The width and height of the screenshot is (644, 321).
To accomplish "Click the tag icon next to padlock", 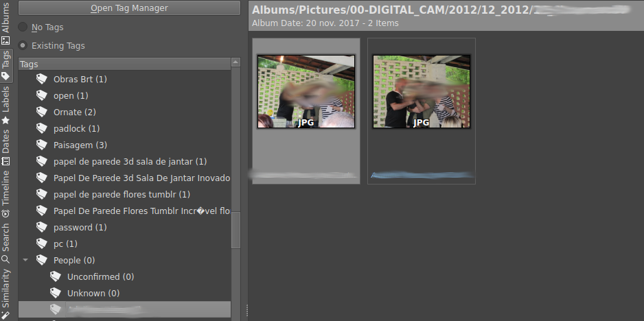I will 42,129.
